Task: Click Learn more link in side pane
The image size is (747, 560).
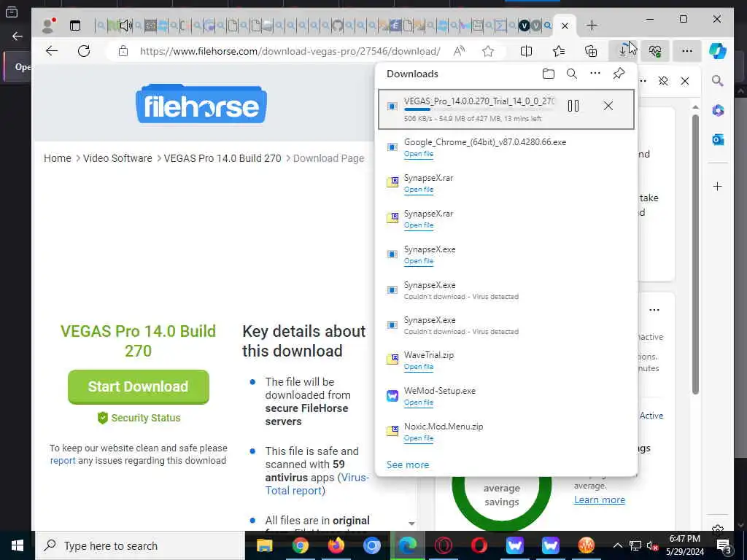Action: 600,499
